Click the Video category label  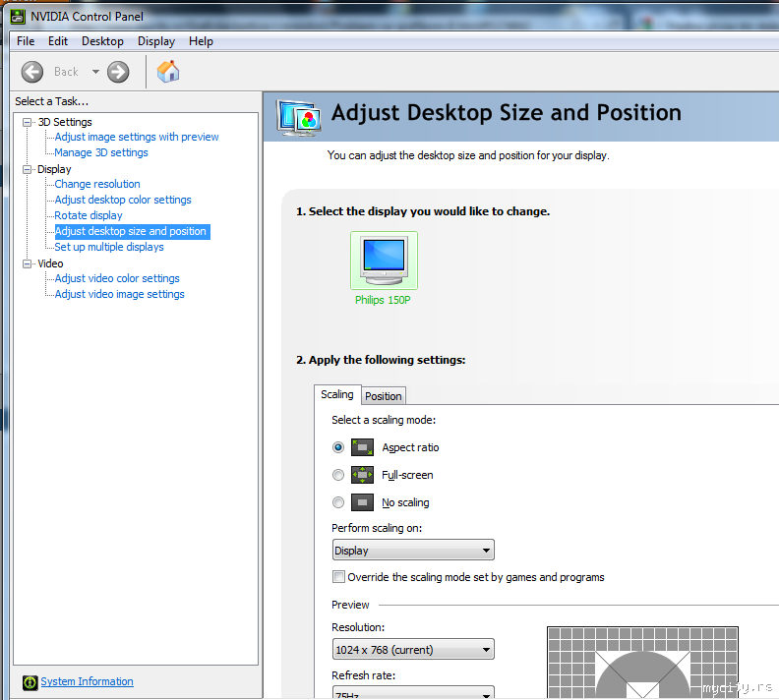click(x=51, y=263)
